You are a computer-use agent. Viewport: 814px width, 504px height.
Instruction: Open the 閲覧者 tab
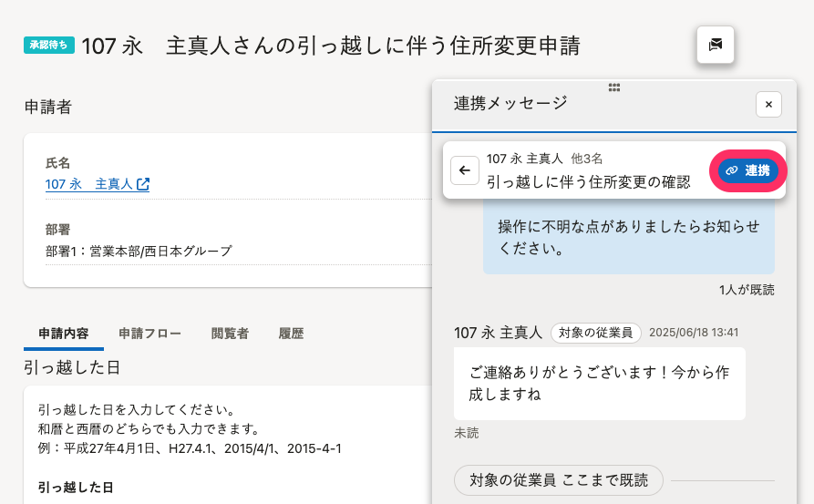tap(230, 334)
